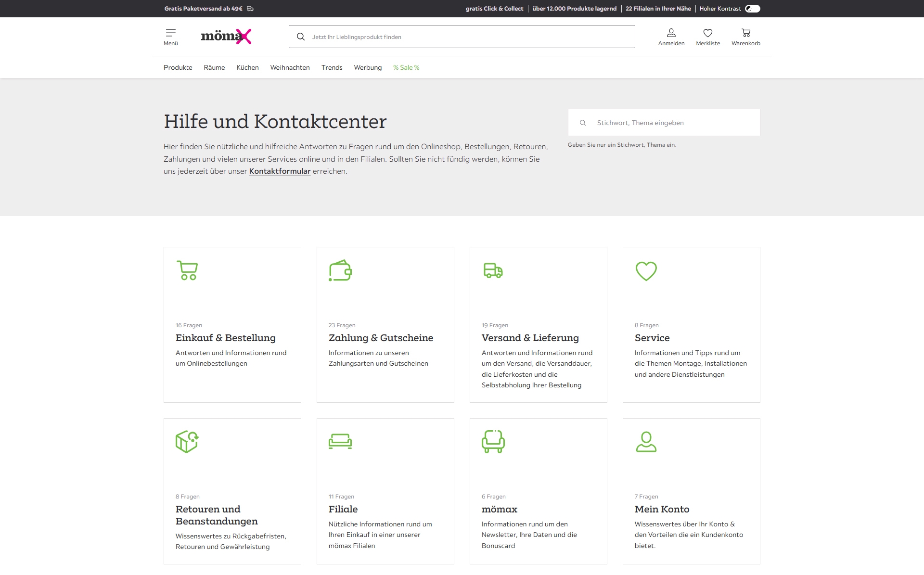Open Zahlung & Gutscheine category heading

click(381, 338)
